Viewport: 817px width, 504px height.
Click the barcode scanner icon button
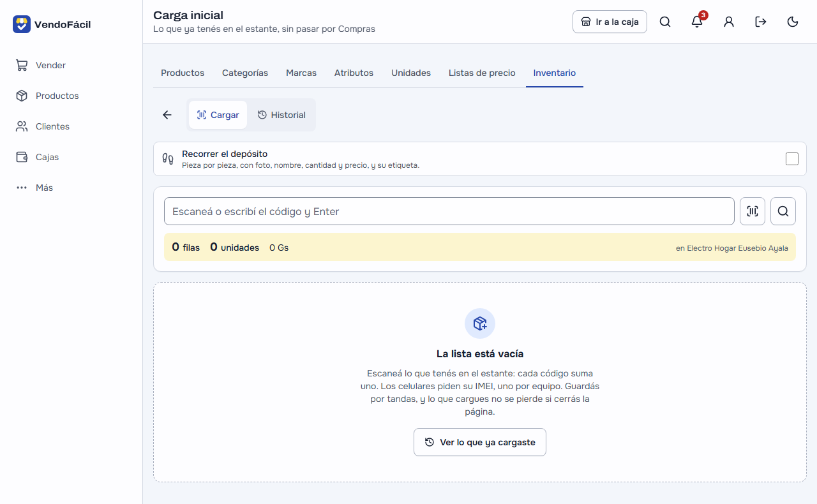tap(753, 211)
